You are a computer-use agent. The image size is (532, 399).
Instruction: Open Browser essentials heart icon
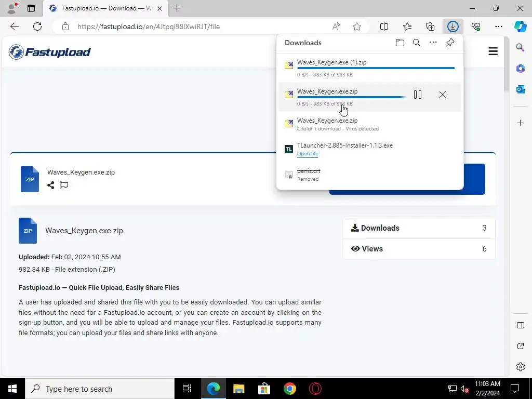(x=476, y=26)
